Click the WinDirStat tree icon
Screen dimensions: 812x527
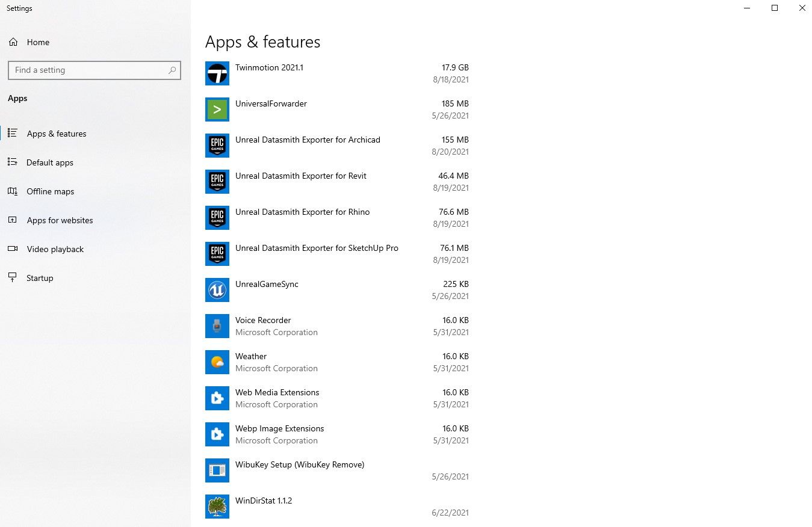[217, 507]
